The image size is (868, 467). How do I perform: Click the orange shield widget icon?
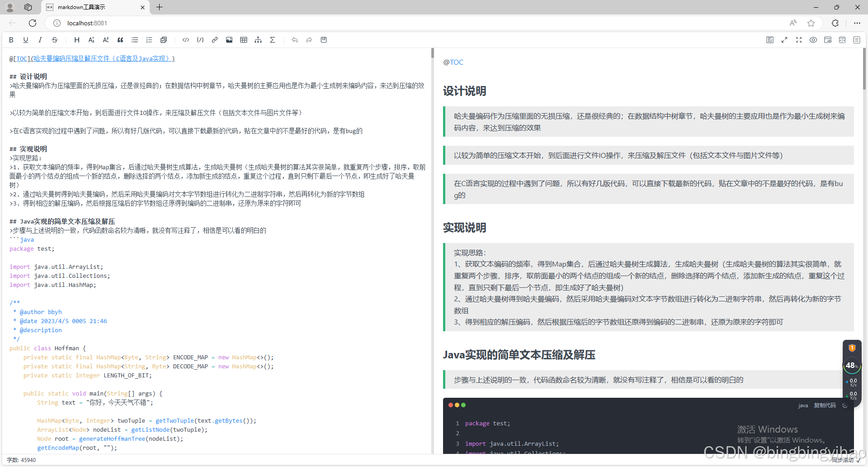coord(852,348)
